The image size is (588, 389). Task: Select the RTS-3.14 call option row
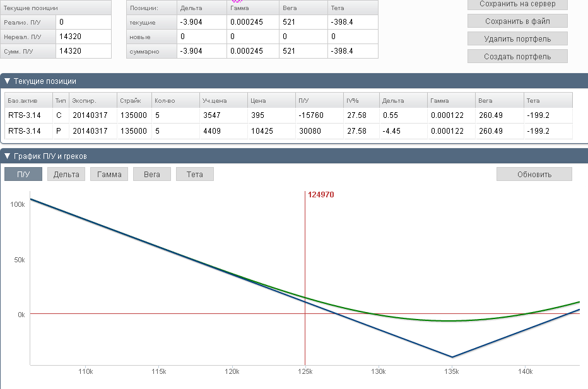[x=289, y=115]
